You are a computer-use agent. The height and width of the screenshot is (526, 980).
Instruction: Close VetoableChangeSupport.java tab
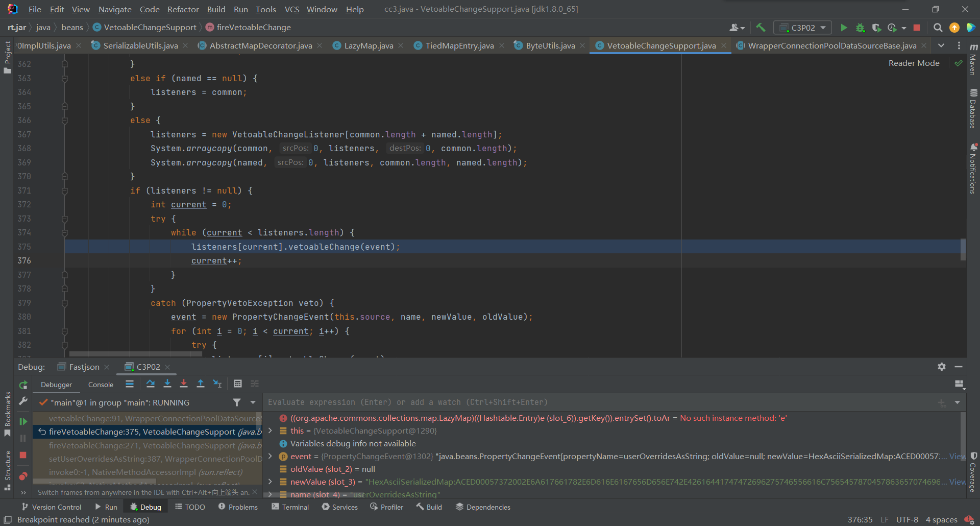pos(724,45)
